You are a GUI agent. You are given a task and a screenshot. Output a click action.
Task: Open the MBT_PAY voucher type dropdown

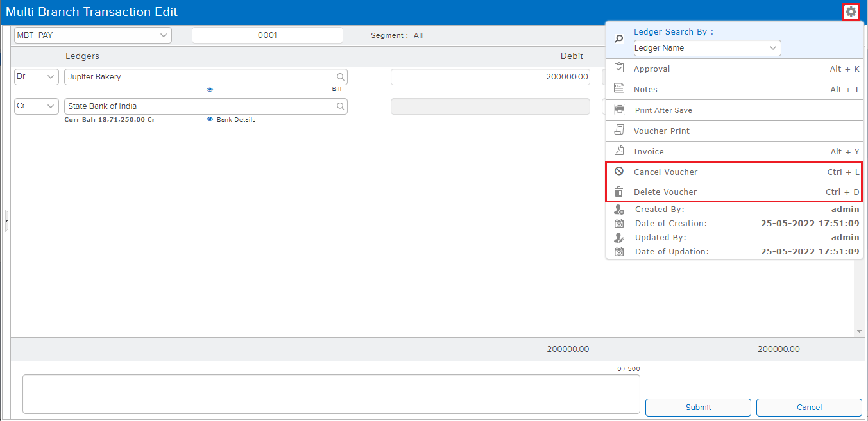point(92,35)
